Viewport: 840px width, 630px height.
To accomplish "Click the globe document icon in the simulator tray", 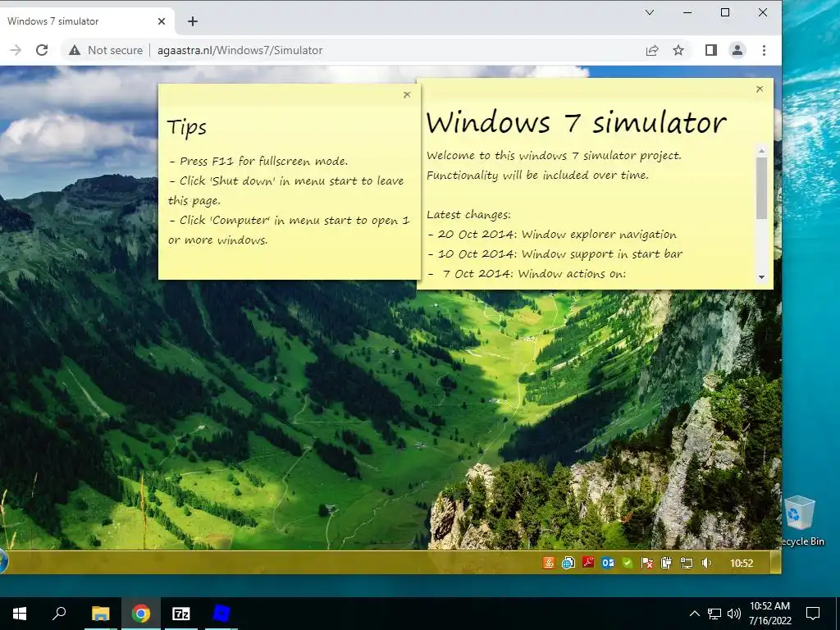I will pyautogui.click(x=568, y=563).
